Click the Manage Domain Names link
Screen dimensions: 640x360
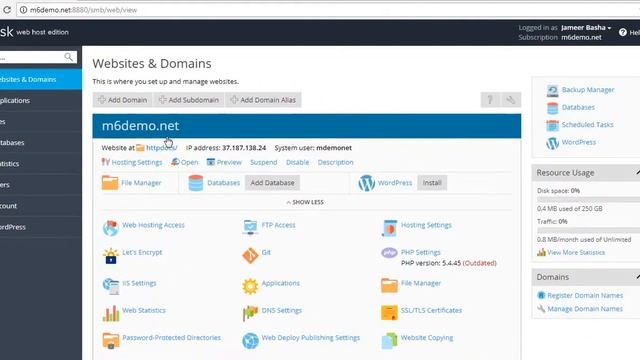(585, 309)
